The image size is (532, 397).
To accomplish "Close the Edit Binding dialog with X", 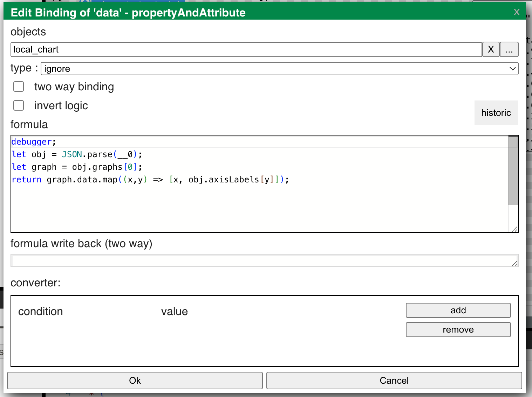I will click(x=517, y=12).
